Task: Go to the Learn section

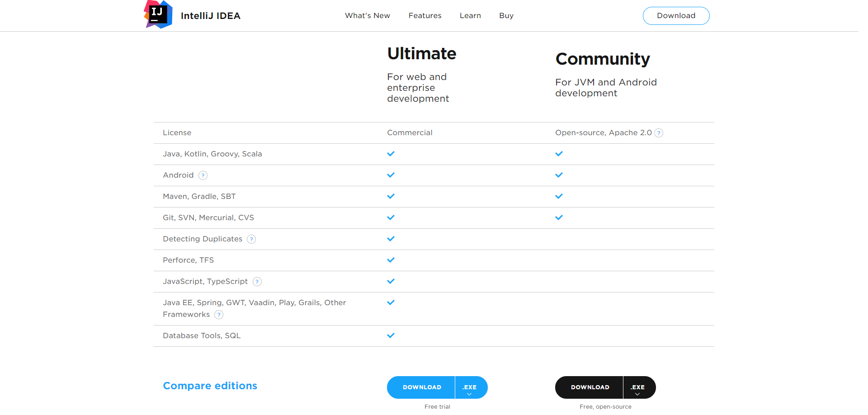Action: (x=470, y=15)
